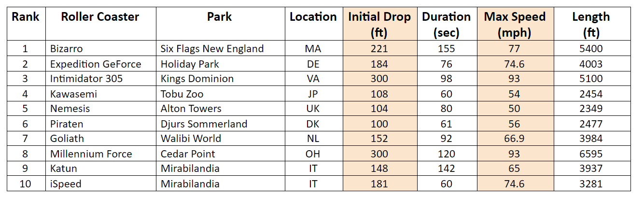This screenshot has height=198, width=644.
Task: Select the Millennium Force cell
Action: 91,154
